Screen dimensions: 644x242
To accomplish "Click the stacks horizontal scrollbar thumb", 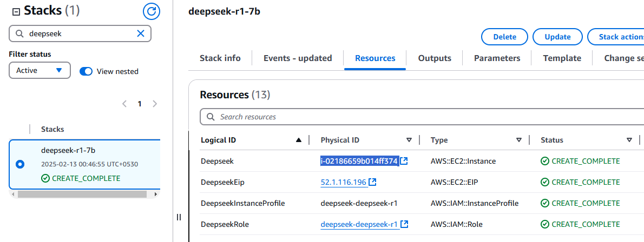I will pyautogui.click(x=83, y=194).
